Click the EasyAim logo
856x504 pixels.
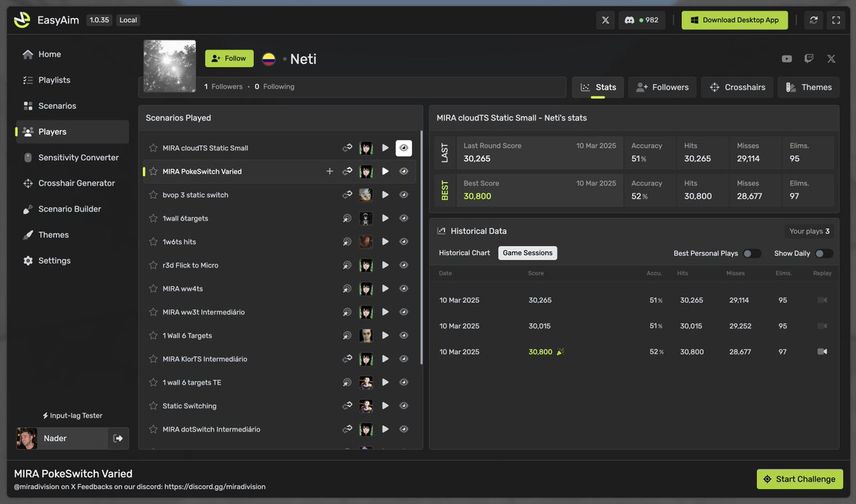(x=22, y=20)
